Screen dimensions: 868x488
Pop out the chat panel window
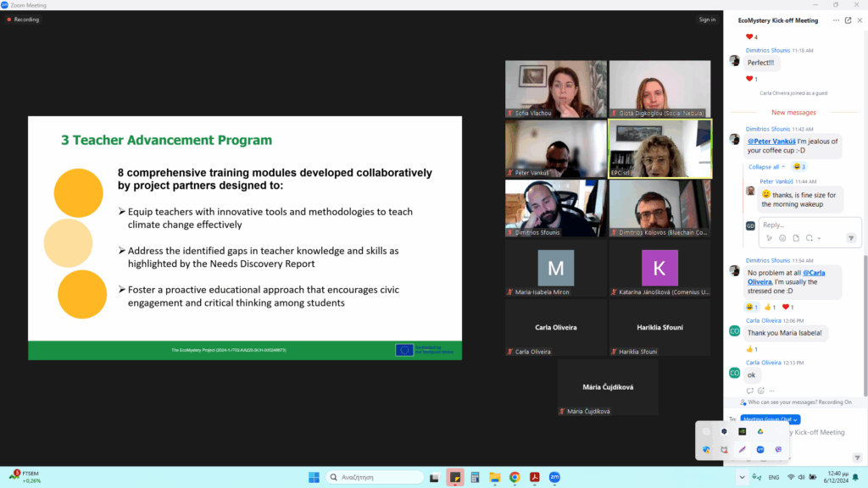click(x=847, y=20)
